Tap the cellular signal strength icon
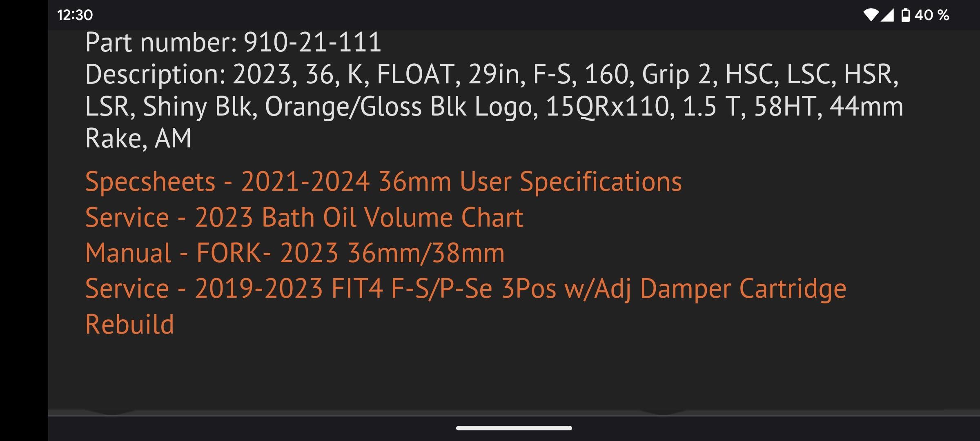This screenshot has height=441, width=980. tap(887, 15)
